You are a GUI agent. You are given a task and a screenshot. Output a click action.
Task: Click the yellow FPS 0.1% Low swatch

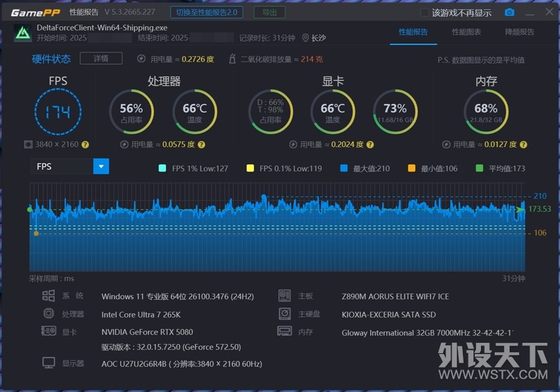[250, 168]
